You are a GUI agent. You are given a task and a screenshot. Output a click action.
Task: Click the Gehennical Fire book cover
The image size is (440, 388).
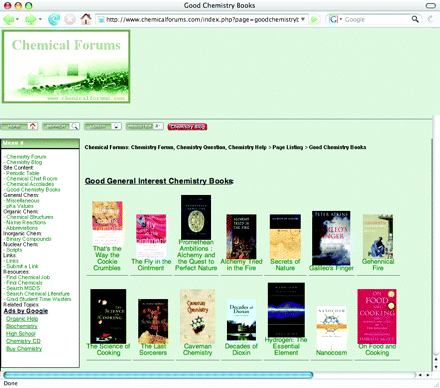pyautogui.click(x=378, y=236)
